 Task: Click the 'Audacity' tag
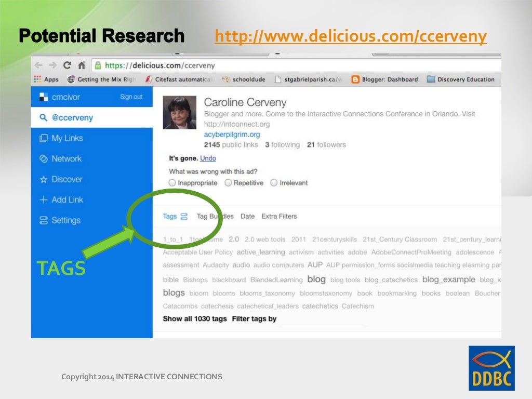click(x=216, y=265)
